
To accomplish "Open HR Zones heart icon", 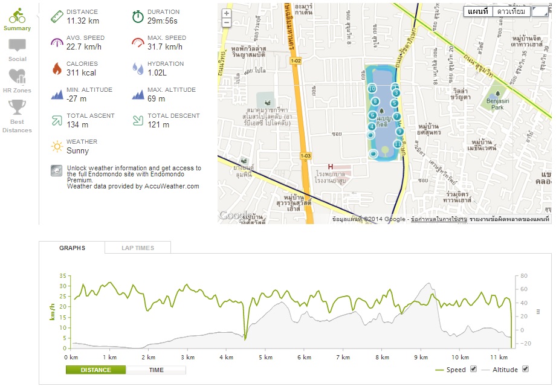I will [17, 77].
